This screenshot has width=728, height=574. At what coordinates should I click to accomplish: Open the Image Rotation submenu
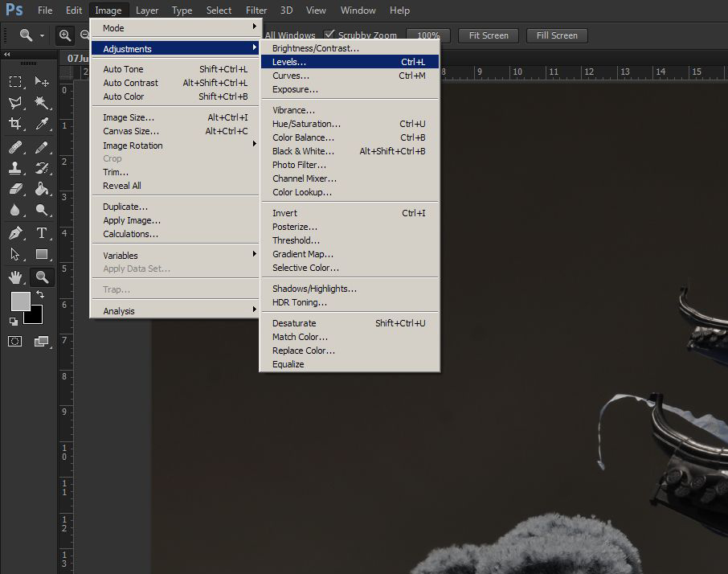[x=176, y=146]
